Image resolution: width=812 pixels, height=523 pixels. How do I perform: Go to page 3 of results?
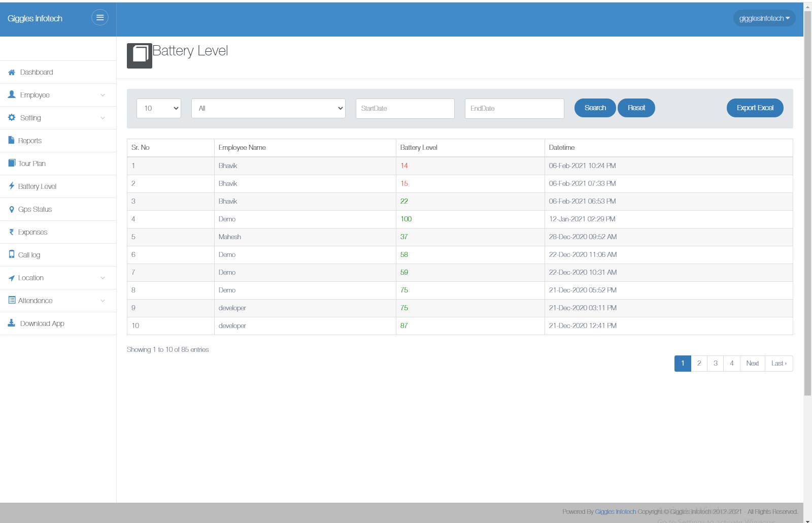(x=716, y=363)
